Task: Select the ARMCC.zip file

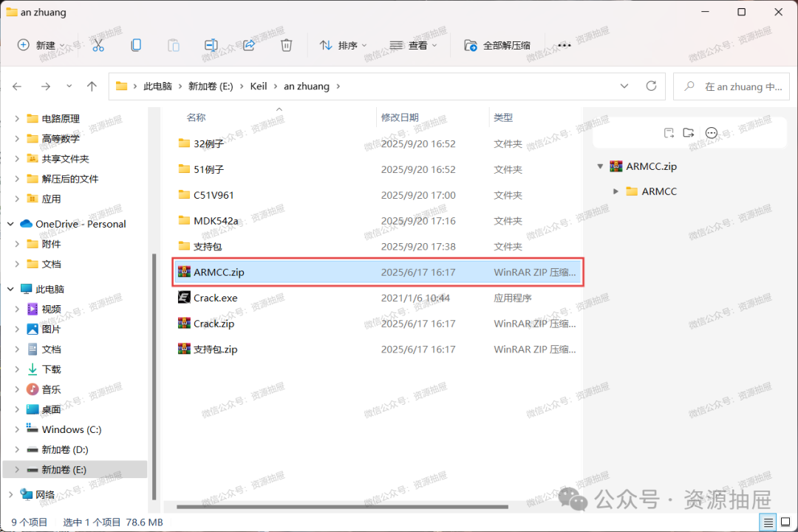Action: coord(378,273)
